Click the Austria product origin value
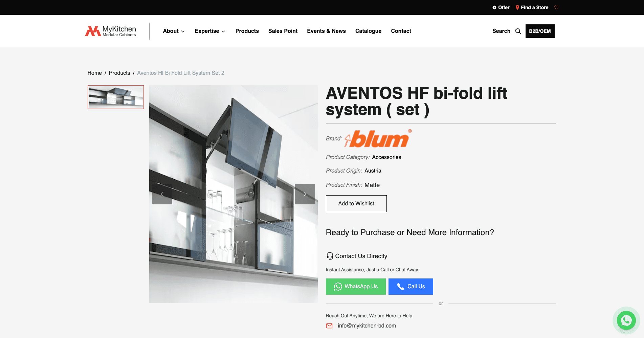The height and width of the screenshot is (338, 644). [x=373, y=171]
